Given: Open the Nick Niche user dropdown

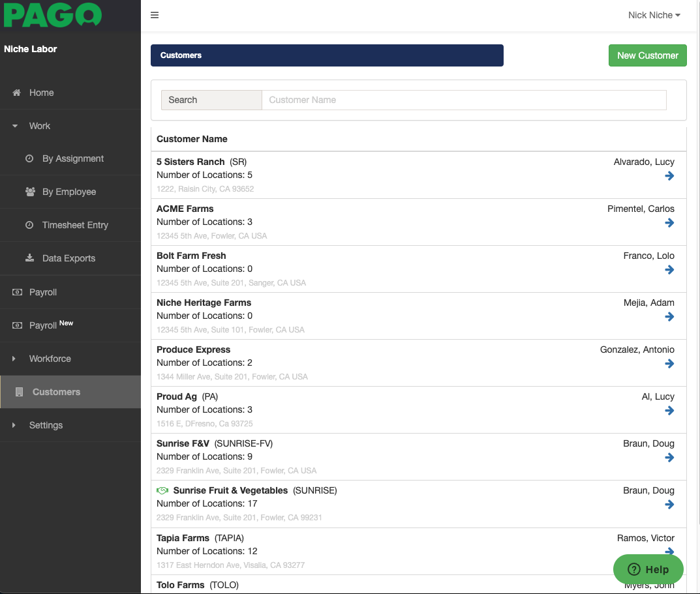Looking at the screenshot, I should 654,15.
